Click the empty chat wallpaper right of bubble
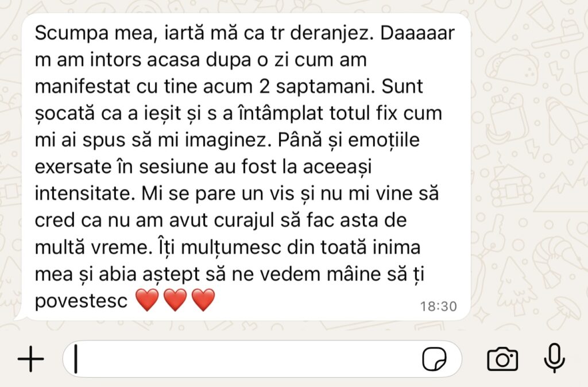588x387 pixels. pyautogui.click(x=529, y=169)
